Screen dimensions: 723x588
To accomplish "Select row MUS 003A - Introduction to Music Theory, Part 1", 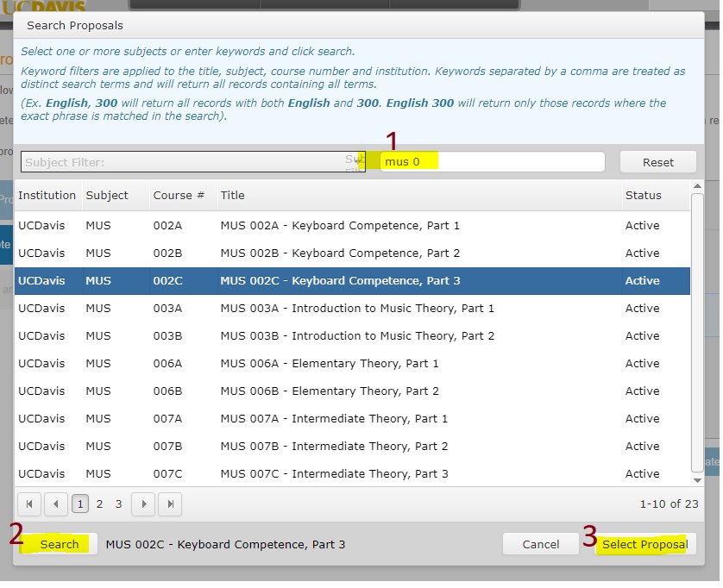I will tap(354, 310).
